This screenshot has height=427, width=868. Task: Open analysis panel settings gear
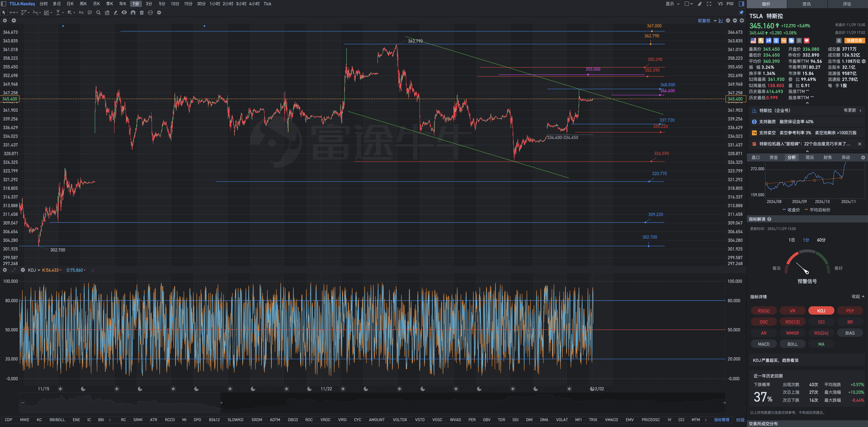863,157
